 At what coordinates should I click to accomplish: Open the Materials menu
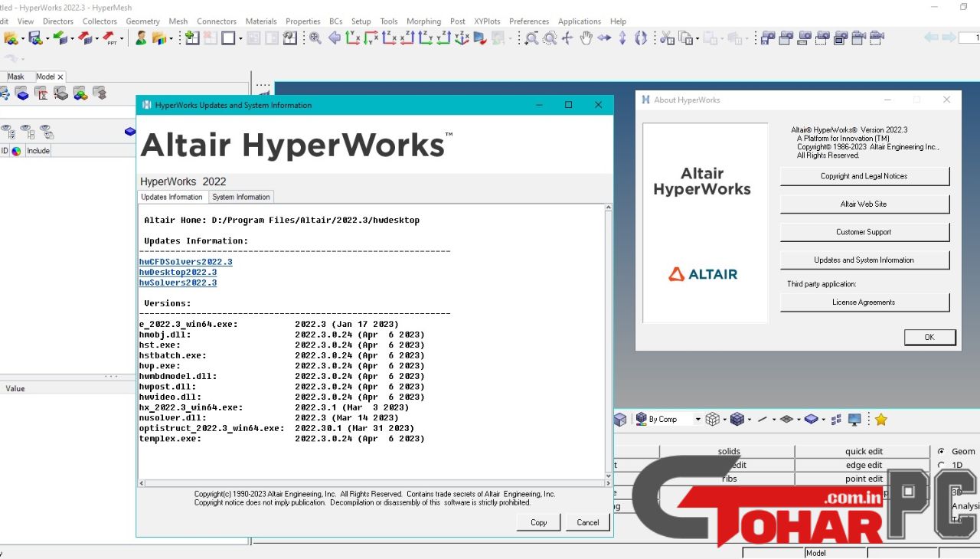pos(261,21)
